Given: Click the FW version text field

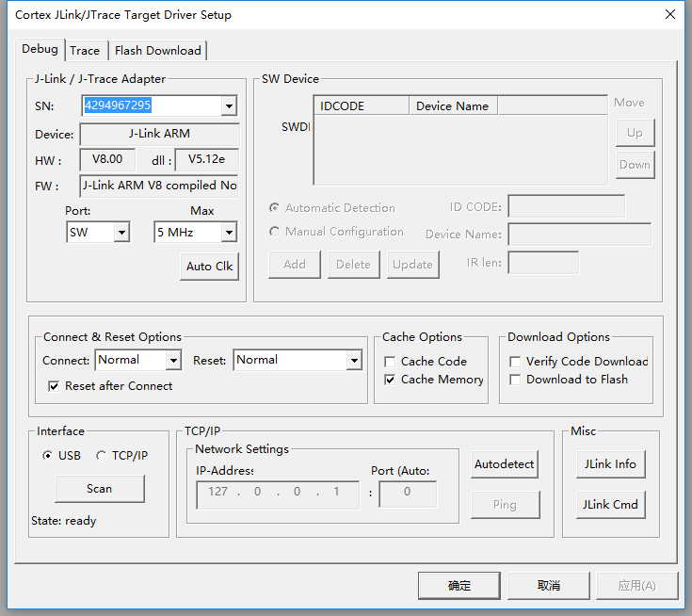Looking at the screenshot, I should (x=159, y=186).
